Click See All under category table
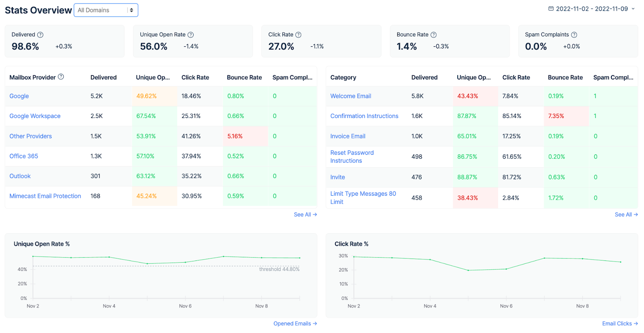This screenshot has width=644, height=333. click(x=626, y=215)
